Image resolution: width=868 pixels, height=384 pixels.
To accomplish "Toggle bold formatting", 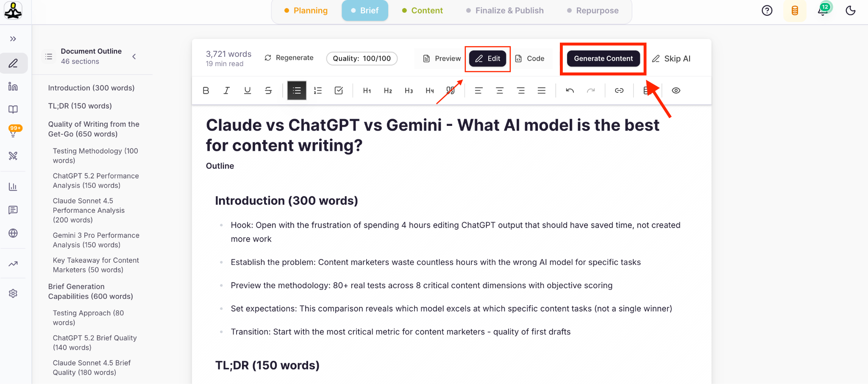I will pyautogui.click(x=206, y=90).
